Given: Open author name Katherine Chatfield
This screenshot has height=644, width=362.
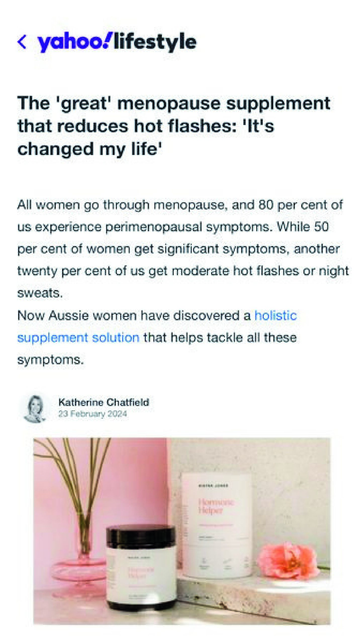Looking at the screenshot, I should point(104,402).
